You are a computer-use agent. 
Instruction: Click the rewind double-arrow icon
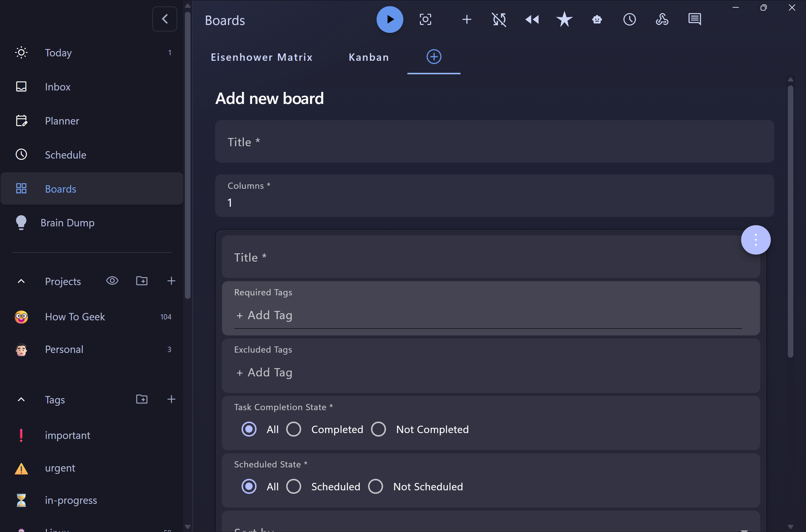coord(532,19)
